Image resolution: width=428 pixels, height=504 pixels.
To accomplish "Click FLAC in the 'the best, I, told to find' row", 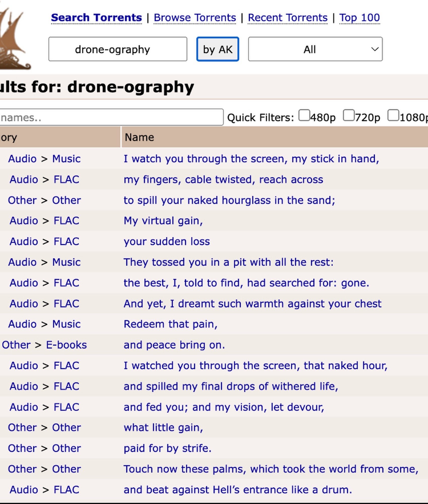I will coord(66,283).
